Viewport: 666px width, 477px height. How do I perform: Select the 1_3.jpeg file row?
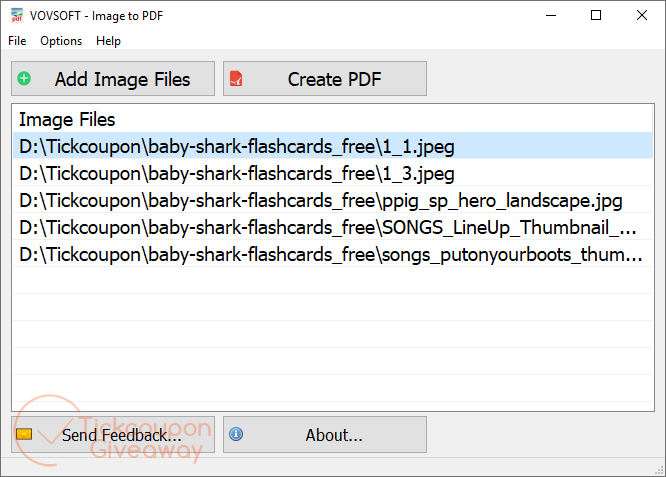[333, 173]
